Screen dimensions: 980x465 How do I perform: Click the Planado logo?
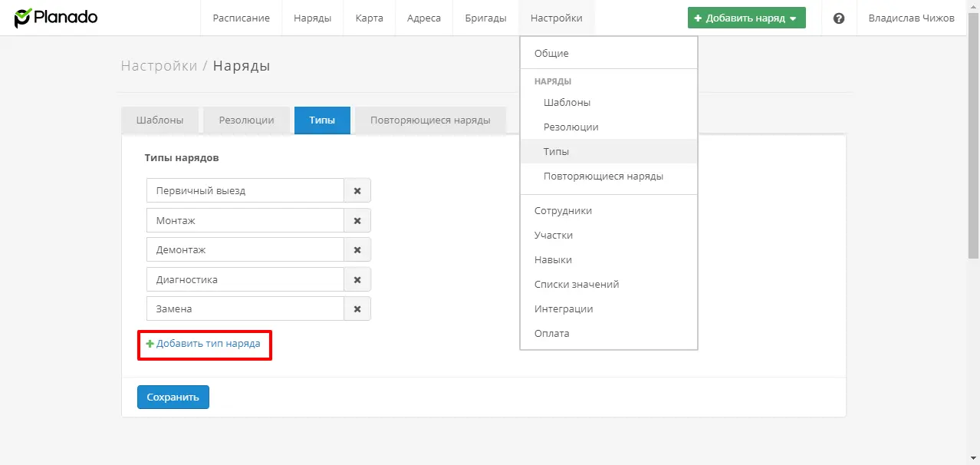[x=56, y=17]
